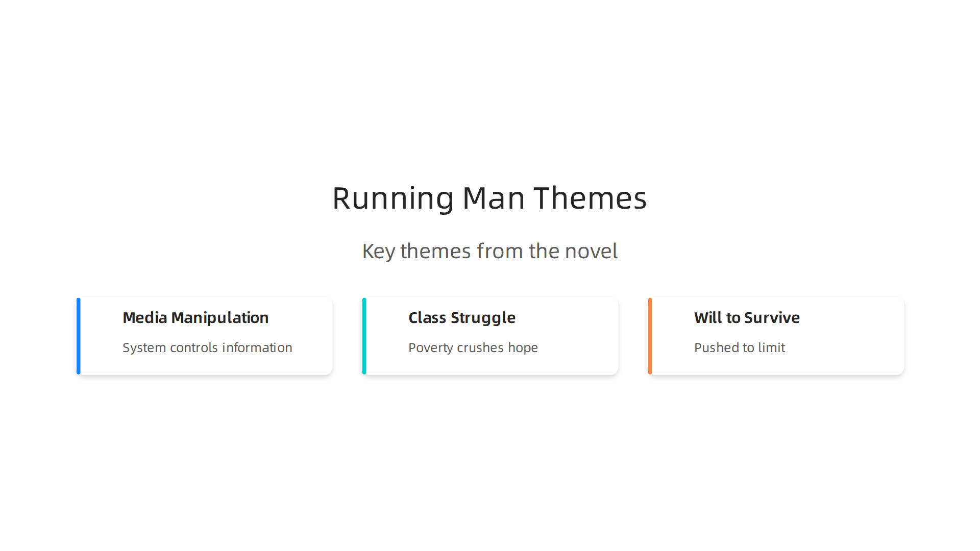This screenshot has width=980, height=551.
Task: Select the text Poverty crushes hope
Action: click(473, 347)
